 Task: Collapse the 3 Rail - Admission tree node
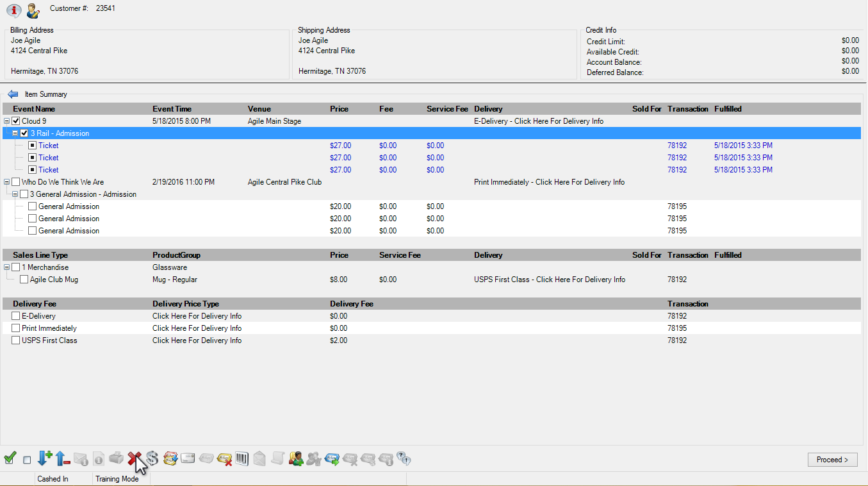point(15,133)
